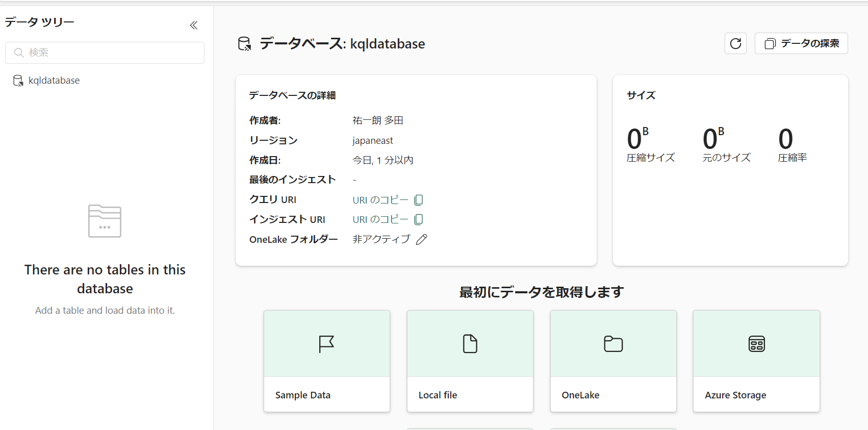
Task: Click the copy icon for クエリ URI
Action: (419, 200)
